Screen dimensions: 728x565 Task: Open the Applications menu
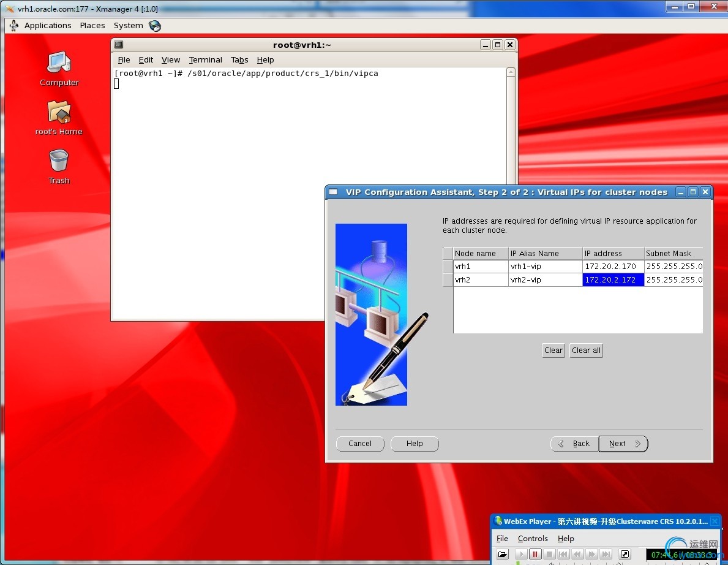coord(48,26)
